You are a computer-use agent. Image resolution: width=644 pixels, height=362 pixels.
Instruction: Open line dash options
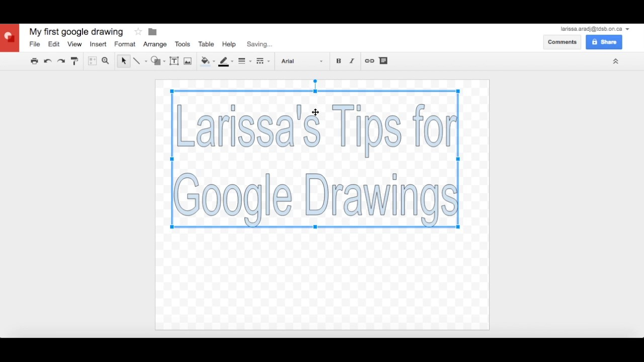(260, 61)
